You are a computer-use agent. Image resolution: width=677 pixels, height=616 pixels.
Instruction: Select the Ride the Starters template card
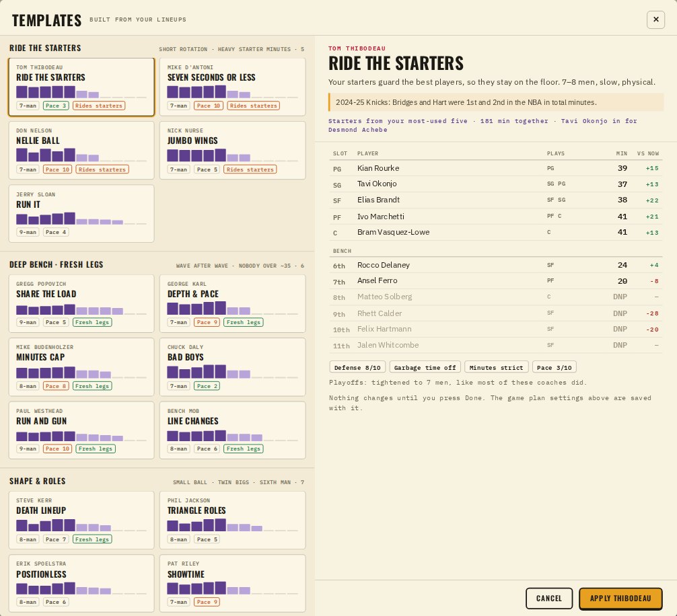click(x=81, y=87)
